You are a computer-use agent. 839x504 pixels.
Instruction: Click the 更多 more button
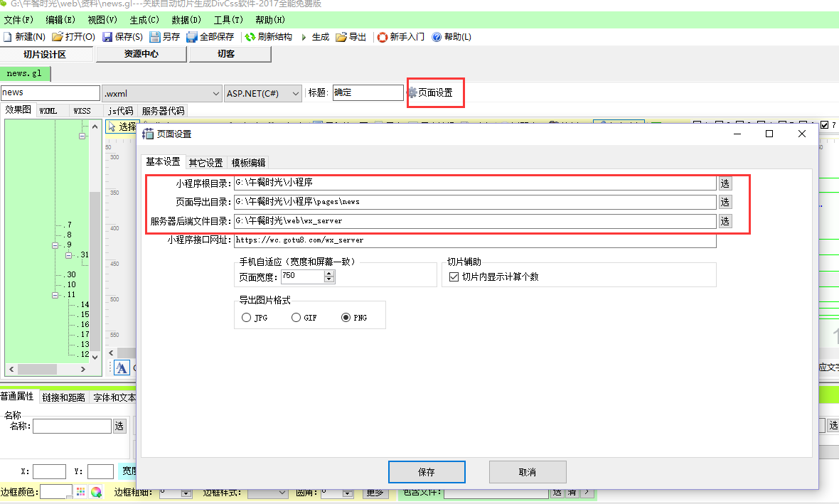(375, 492)
